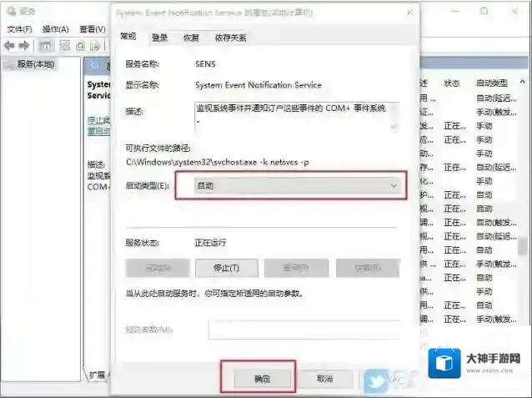Click the forward arrow in Services toolbar
Screen dimensions: 532x398
[x=23, y=45]
